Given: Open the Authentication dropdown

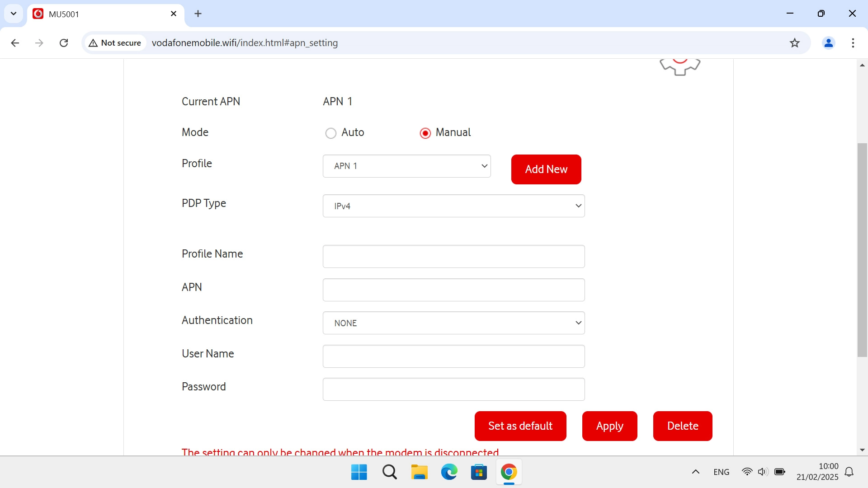Looking at the screenshot, I should pyautogui.click(x=453, y=323).
